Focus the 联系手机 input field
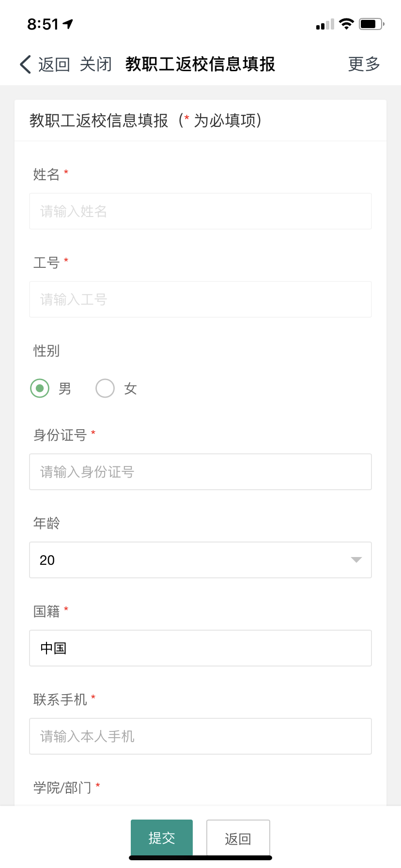The height and width of the screenshot is (868, 401). click(x=200, y=736)
